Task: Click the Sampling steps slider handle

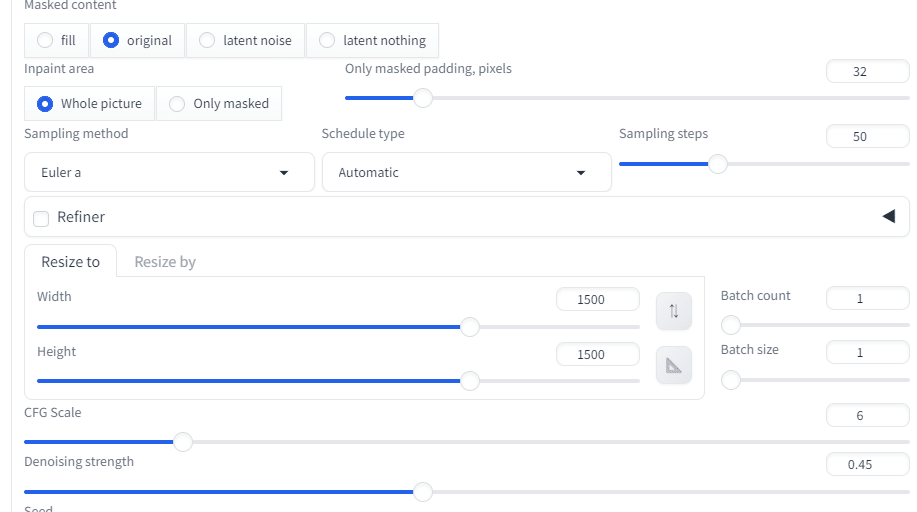Action: coord(718,165)
